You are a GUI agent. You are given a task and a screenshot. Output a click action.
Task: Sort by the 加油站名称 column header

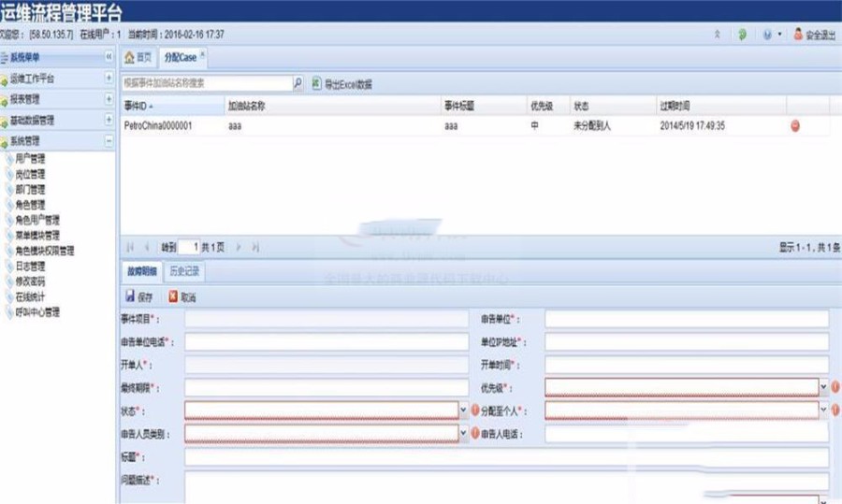tap(332, 106)
